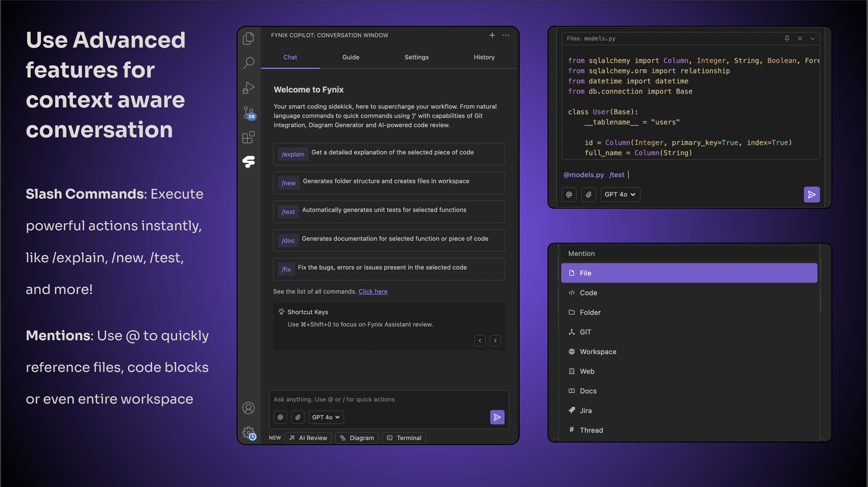
Task: Select the Fynix logo sidebar icon
Action: 249,162
